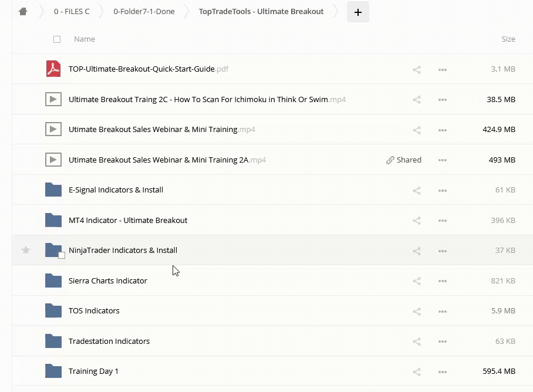
Task: Click video icon of Sales Webinar & Mini Training.mp4
Action: point(53,130)
